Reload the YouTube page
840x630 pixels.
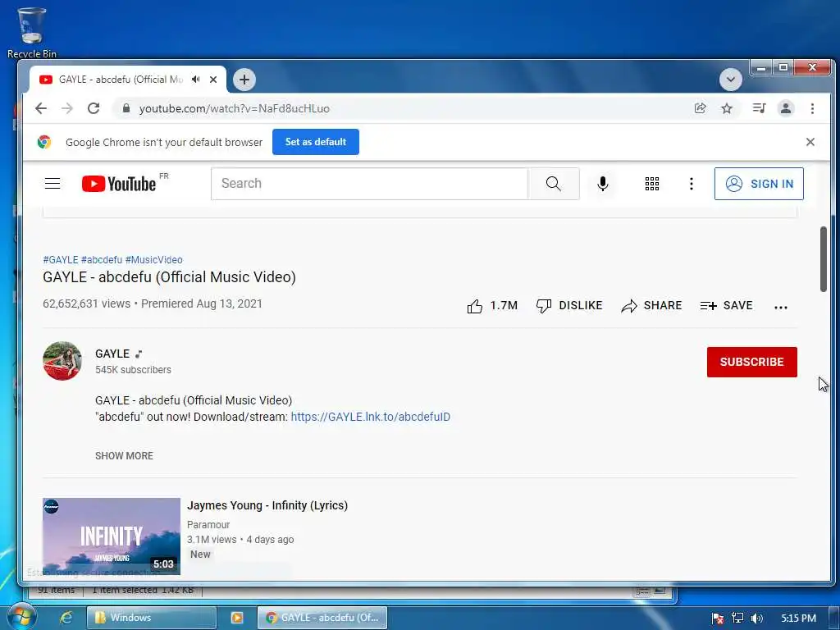[94, 108]
